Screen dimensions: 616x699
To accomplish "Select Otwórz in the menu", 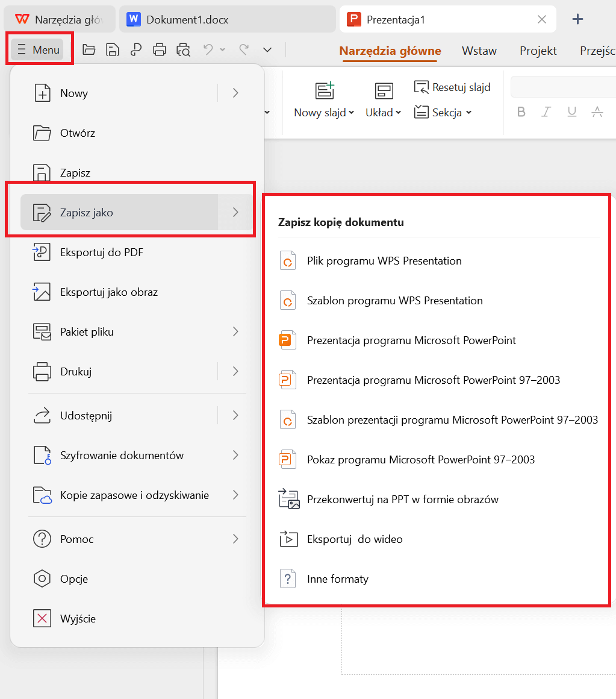I will pyautogui.click(x=137, y=133).
